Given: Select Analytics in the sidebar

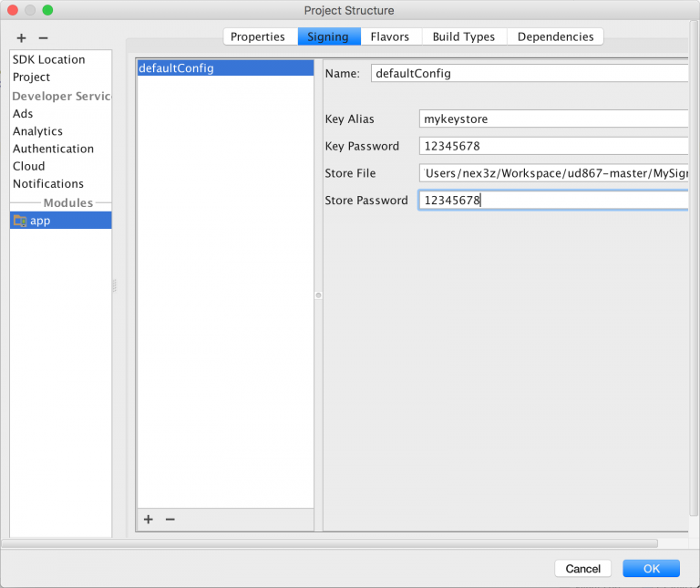Looking at the screenshot, I should click(x=37, y=131).
